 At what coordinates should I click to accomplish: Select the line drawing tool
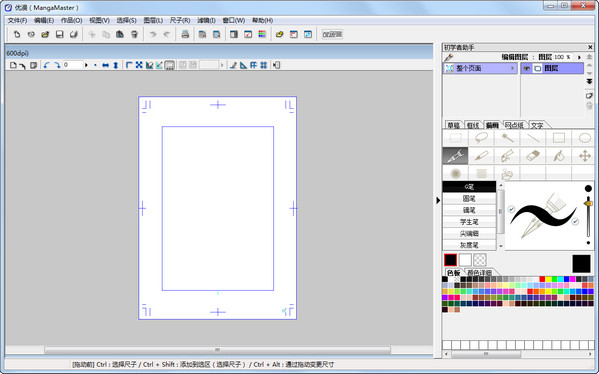coord(533,138)
